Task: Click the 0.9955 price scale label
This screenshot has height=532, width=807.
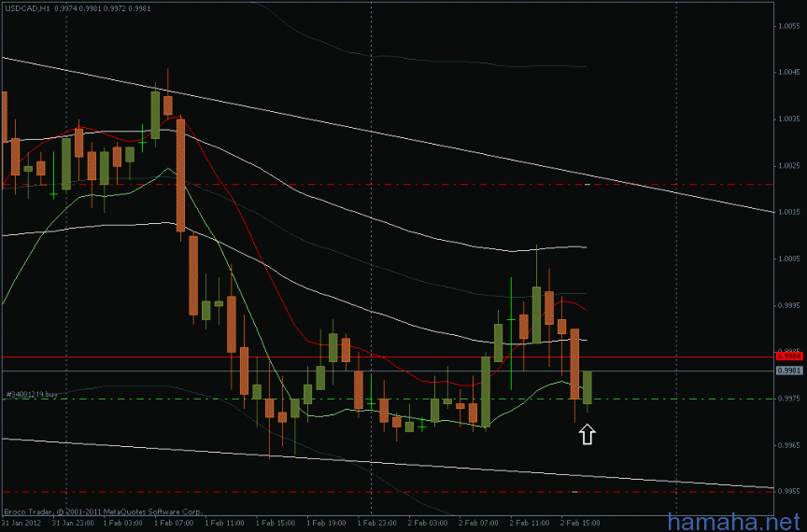Action: tap(789, 492)
